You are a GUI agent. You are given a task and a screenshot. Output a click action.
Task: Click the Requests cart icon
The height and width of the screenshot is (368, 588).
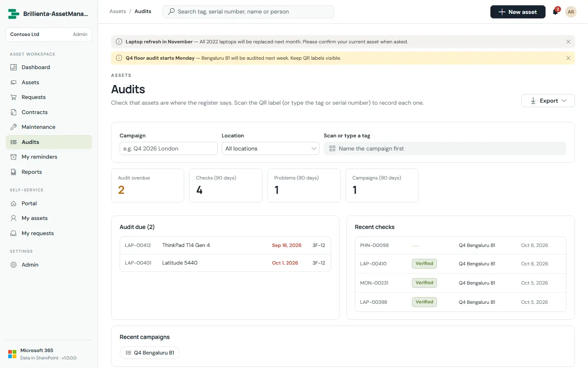(13, 97)
